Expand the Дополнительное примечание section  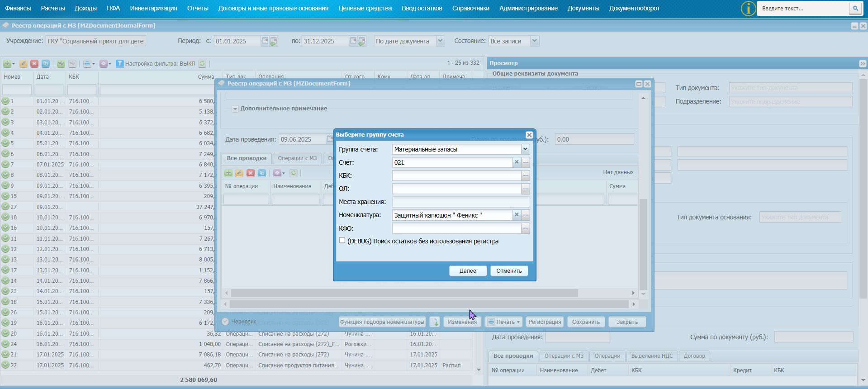[x=235, y=109]
